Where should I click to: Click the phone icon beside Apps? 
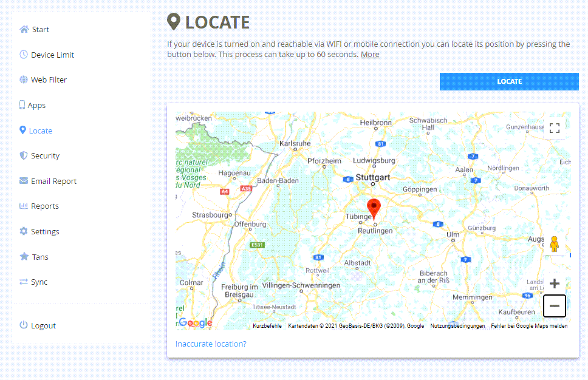coord(22,105)
